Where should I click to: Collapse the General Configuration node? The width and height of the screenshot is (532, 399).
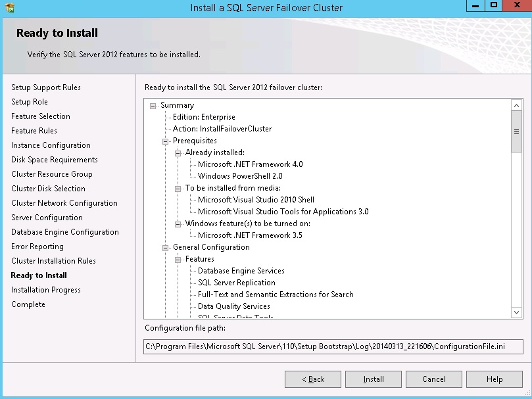pyautogui.click(x=165, y=248)
